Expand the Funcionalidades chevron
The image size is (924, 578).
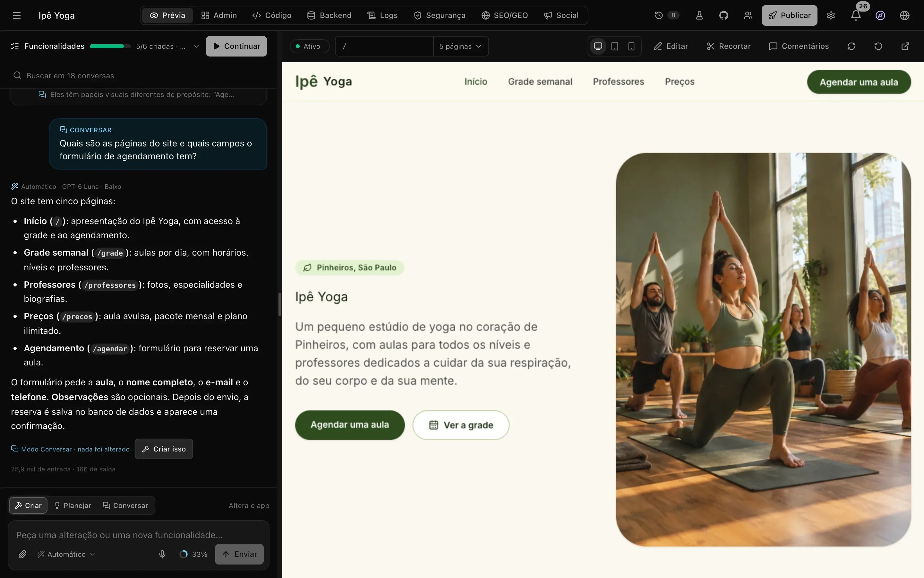196,46
